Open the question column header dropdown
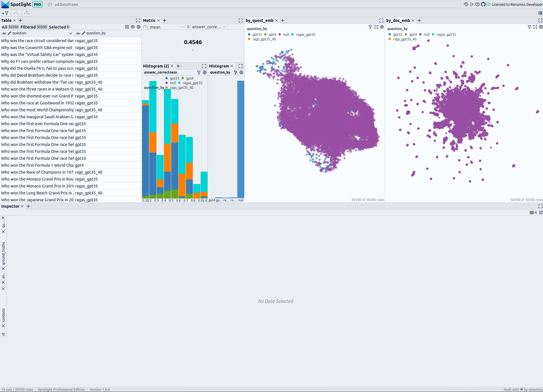 click(x=70, y=33)
